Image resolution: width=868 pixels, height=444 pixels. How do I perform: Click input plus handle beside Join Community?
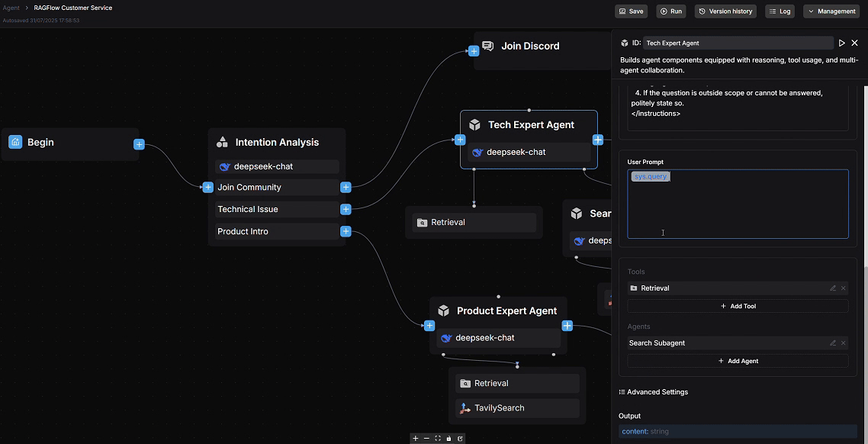tap(207, 187)
